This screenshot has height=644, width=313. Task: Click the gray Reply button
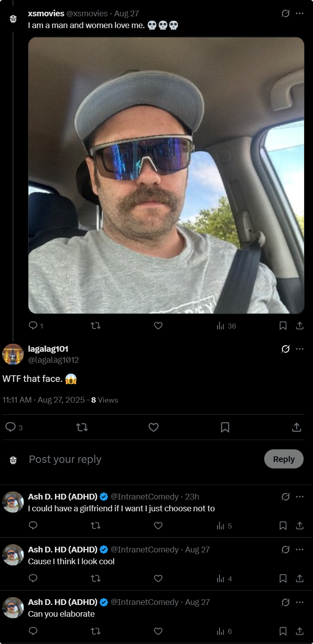[x=283, y=459]
